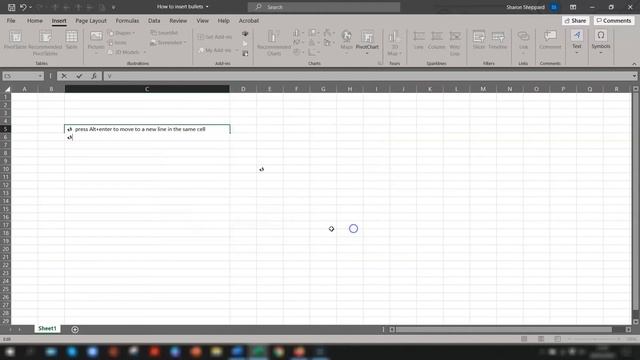Open the 3D Map tool

[x=394, y=43]
